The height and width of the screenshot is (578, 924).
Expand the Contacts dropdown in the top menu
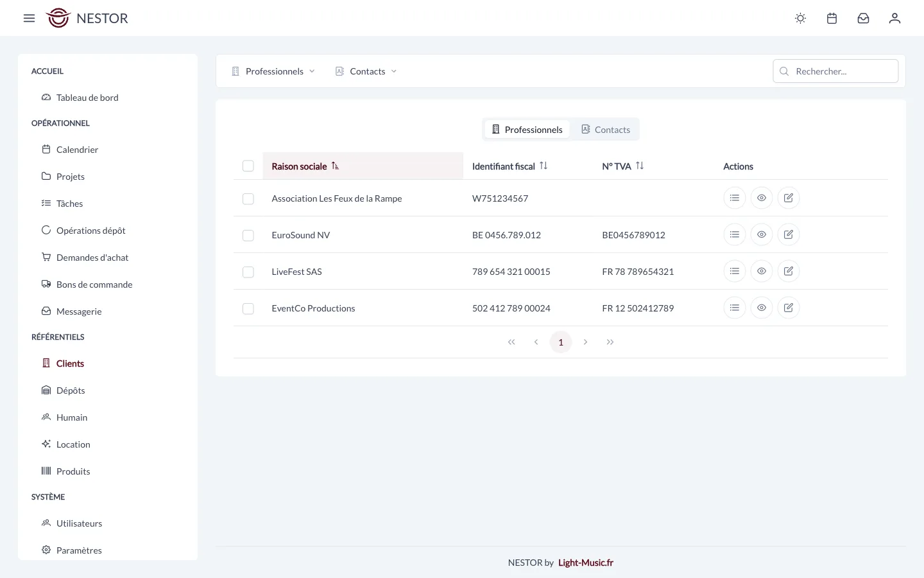[x=366, y=71]
